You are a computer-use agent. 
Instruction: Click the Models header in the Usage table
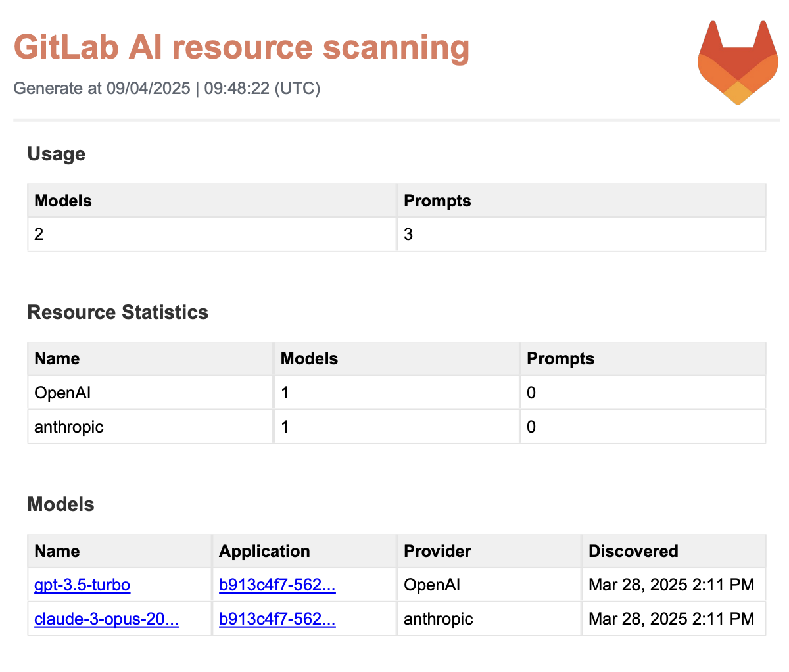click(x=63, y=201)
